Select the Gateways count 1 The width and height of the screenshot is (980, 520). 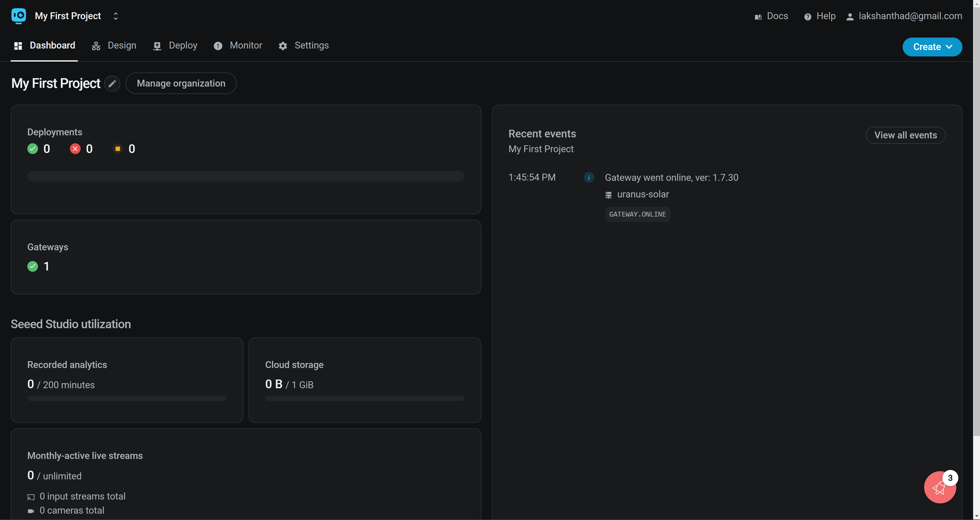point(46,266)
